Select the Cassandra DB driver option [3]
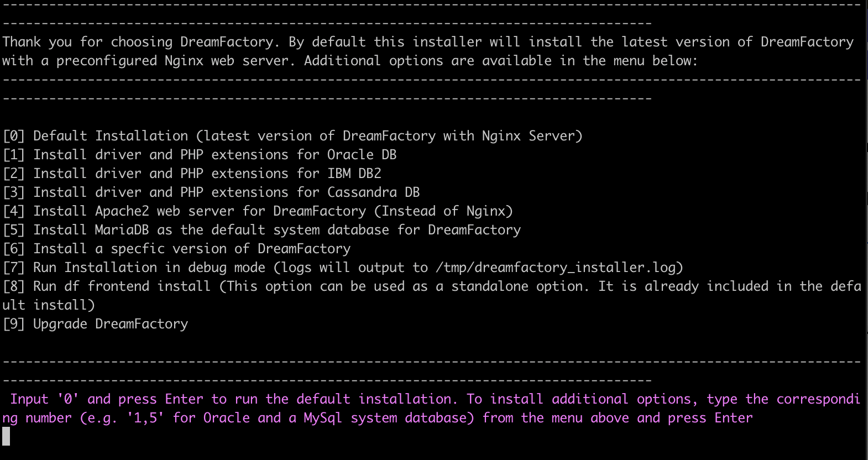Screen dimensions: 868x460 coord(211,192)
